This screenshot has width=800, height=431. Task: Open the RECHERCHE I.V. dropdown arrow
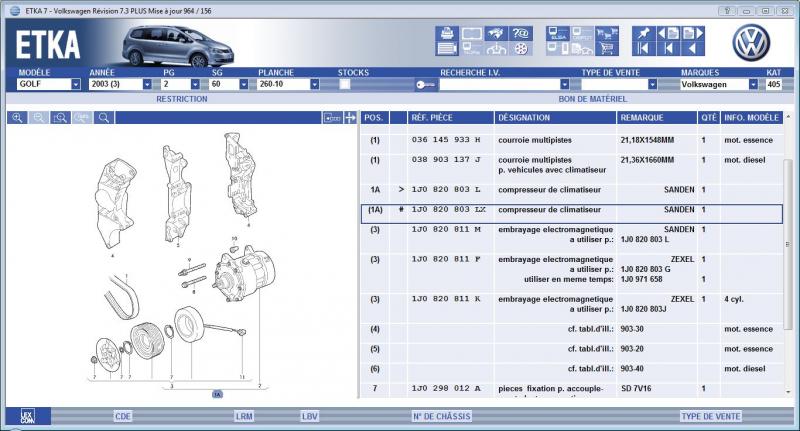pos(564,84)
